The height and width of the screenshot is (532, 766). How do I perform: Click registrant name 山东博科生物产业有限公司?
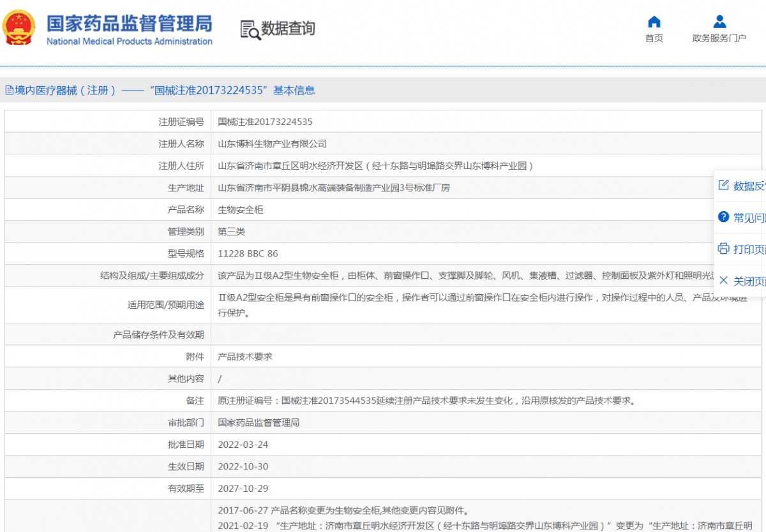point(273,144)
